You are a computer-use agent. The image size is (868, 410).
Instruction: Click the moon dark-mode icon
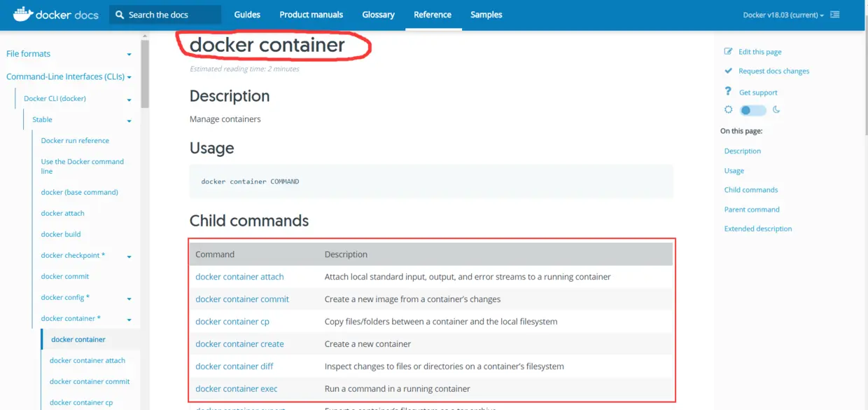(x=776, y=110)
